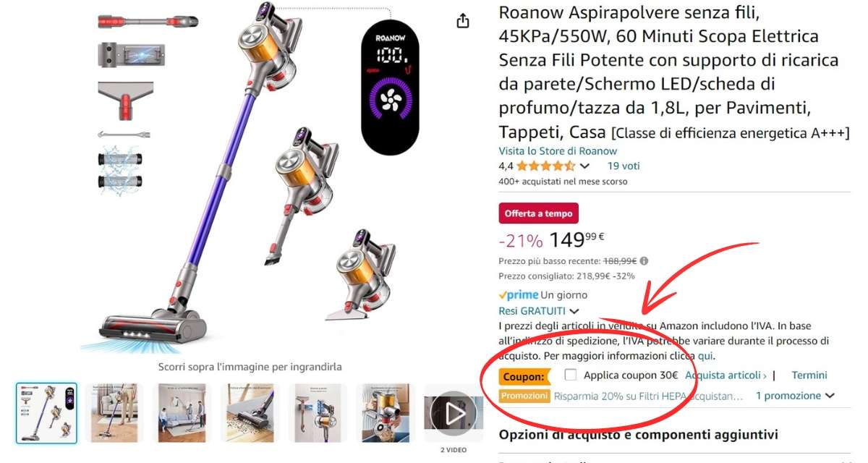Screen dimensions: 868x463
Task: Select the first selected vacuum thumbnail
Action: click(46, 413)
